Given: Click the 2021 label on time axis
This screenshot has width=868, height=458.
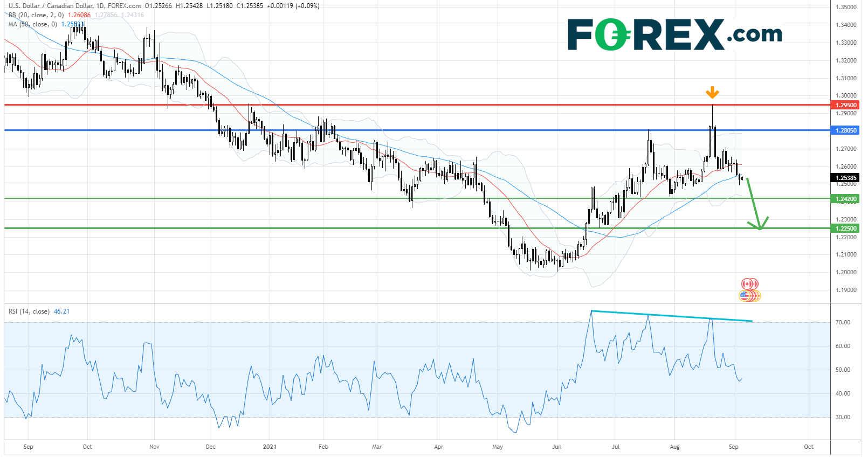Looking at the screenshot, I should (270, 447).
